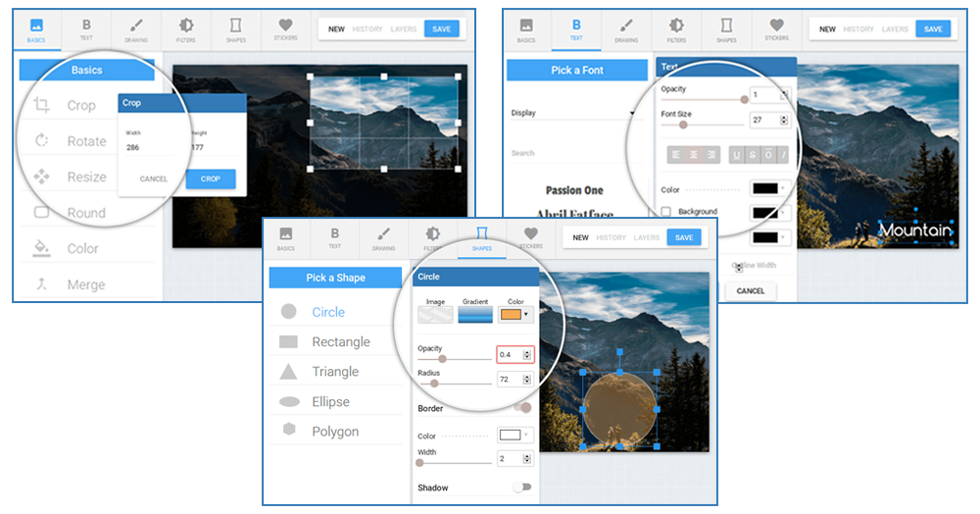Screen dimensions: 980x514
Task: Click the border Width stepper arrows
Action: (x=527, y=459)
